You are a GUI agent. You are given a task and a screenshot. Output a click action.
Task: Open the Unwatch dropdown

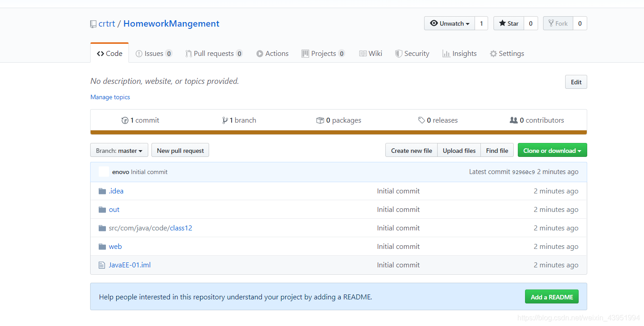point(449,23)
